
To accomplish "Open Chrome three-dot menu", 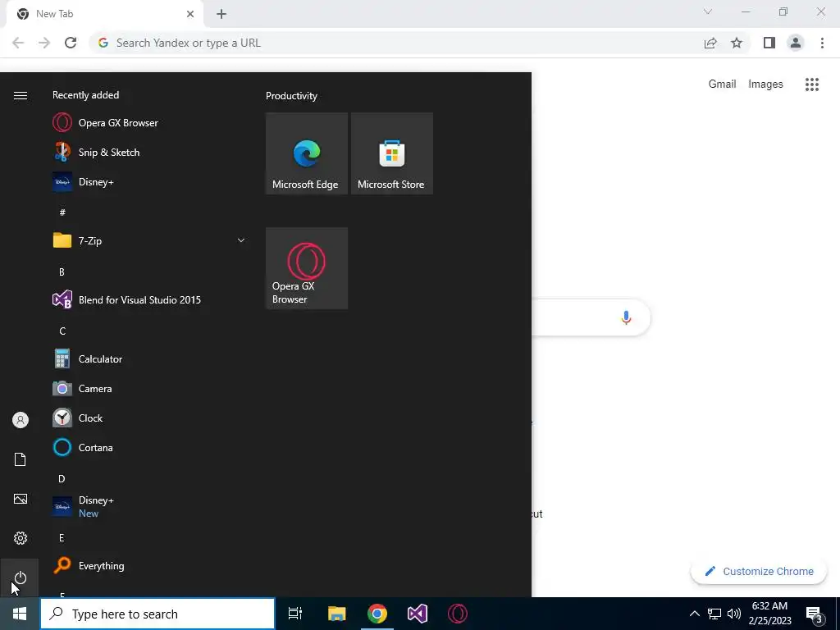I will [x=822, y=43].
